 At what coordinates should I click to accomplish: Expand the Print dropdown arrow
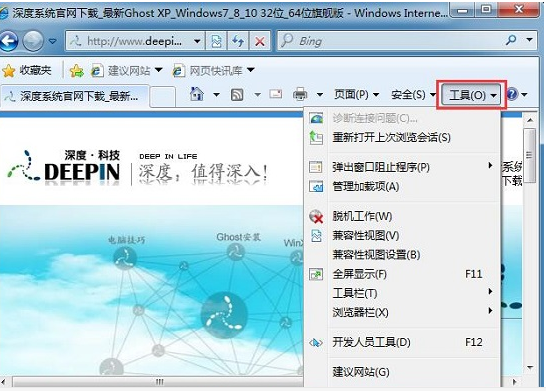pyautogui.click(x=320, y=94)
